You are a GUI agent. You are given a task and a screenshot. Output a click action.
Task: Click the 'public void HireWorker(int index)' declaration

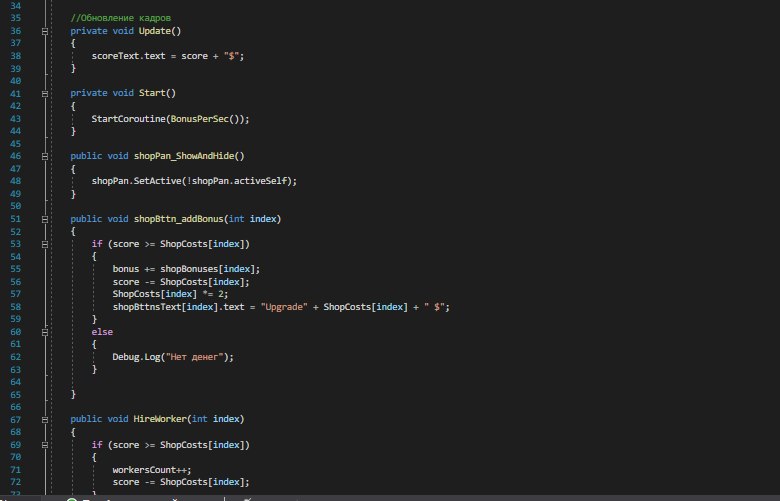(x=157, y=419)
